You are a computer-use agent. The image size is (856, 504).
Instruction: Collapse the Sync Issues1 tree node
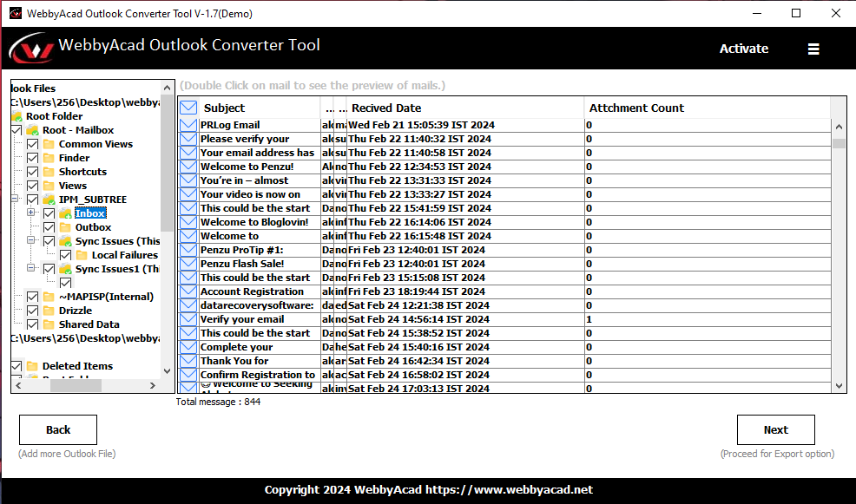31,268
